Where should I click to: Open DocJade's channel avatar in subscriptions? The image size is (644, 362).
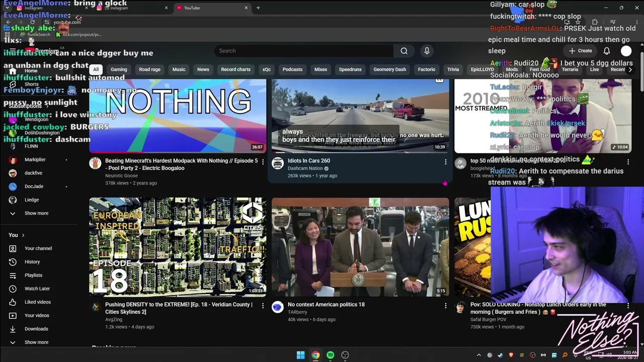coord(13,187)
